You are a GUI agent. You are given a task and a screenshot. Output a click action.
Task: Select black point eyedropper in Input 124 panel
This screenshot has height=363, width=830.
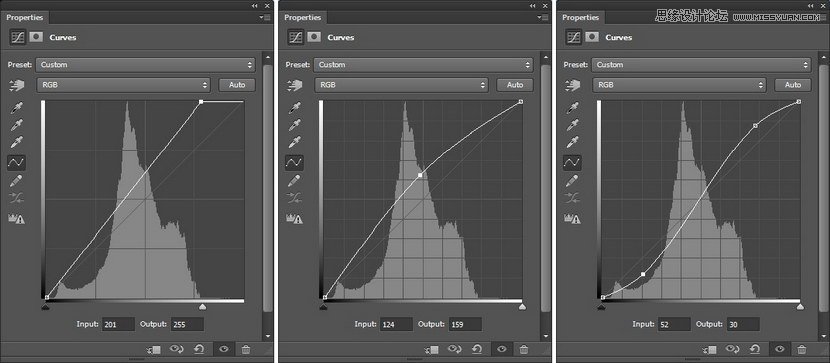point(295,108)
